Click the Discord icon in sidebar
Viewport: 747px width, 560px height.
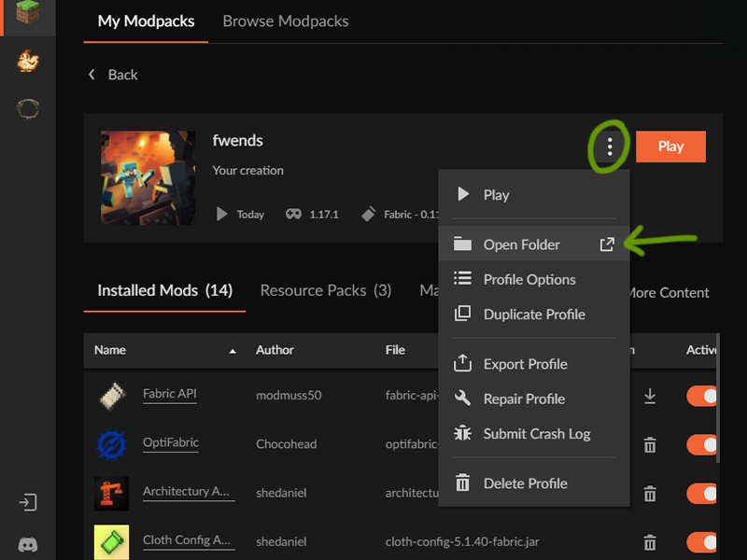pyautogui.click(x=28, y=544)
